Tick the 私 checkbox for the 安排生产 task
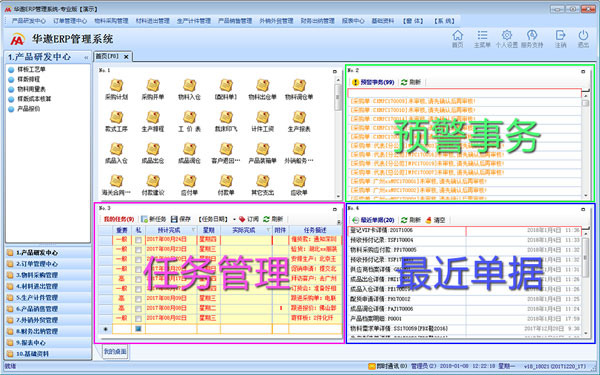Image resolution: width=600 pixels, height=375 pixels. 138,260
